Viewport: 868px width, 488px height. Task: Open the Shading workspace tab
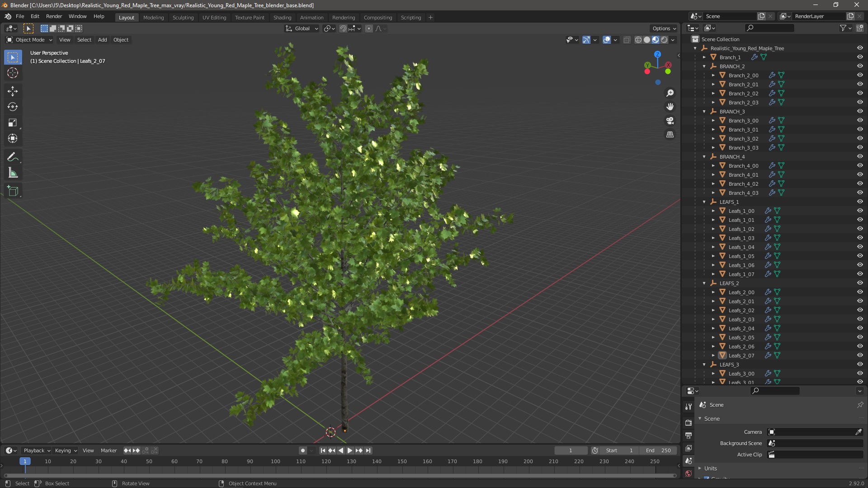pyautogui.click(x=281, y=17)
